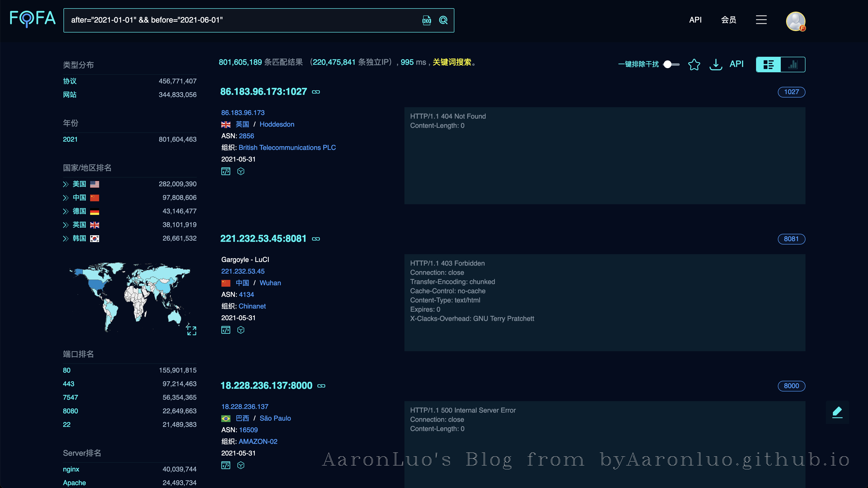This screenshot has height=488, width=868.
Task: Switch to chart statistics view
Action: pyautogui.click(x=793, y=65)
